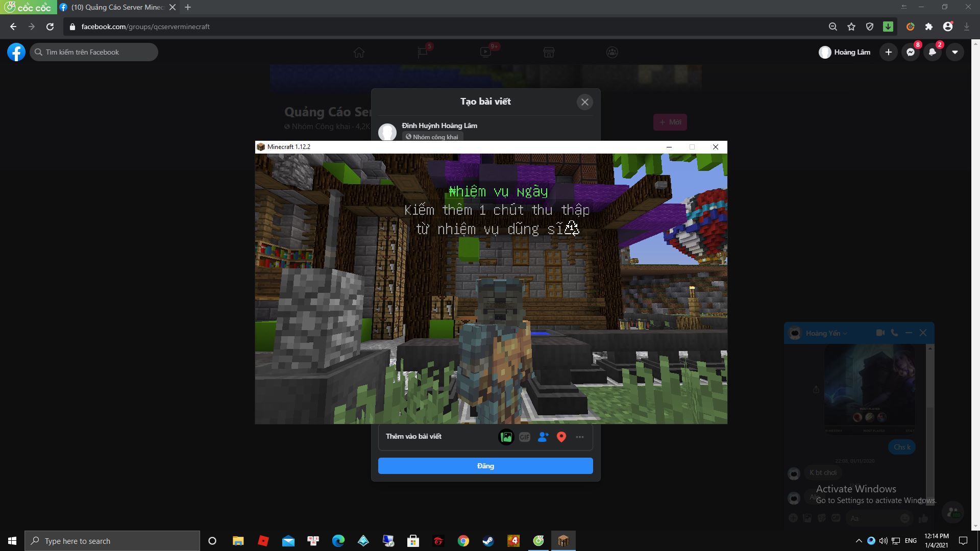This screenshot has width=980, height=551.
Task: Open a new browser tab
Action: pos(188,7)
